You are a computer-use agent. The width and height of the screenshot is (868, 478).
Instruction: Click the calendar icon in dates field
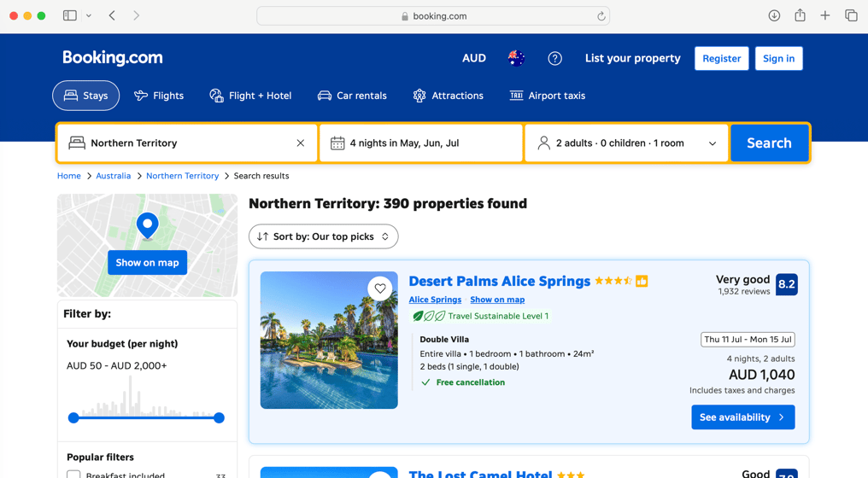[337, 143]
